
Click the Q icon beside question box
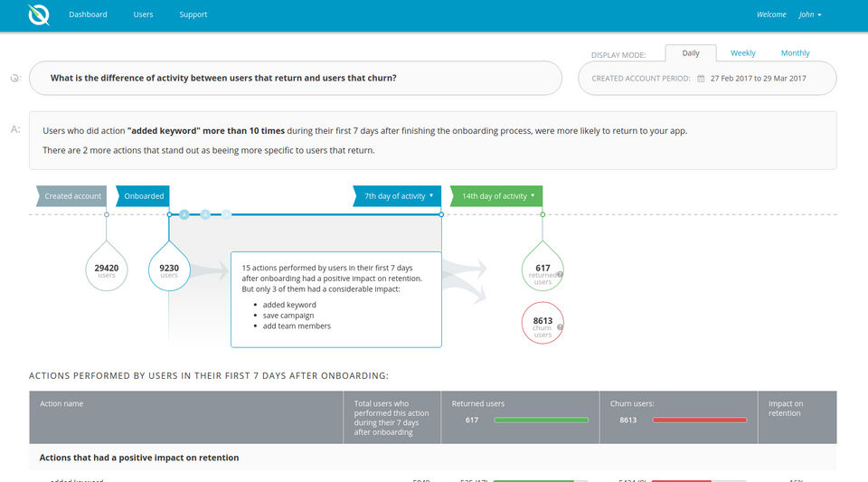(x=15, y=78)
